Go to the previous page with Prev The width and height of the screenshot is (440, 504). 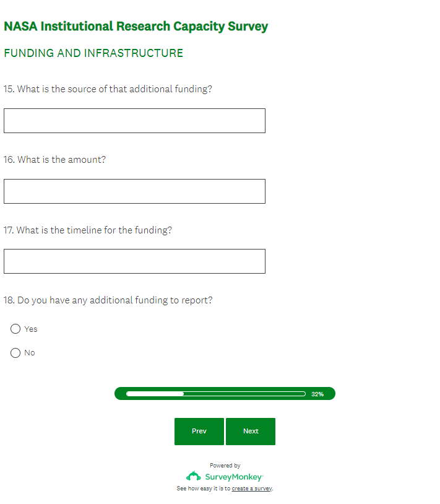[199, 432]
